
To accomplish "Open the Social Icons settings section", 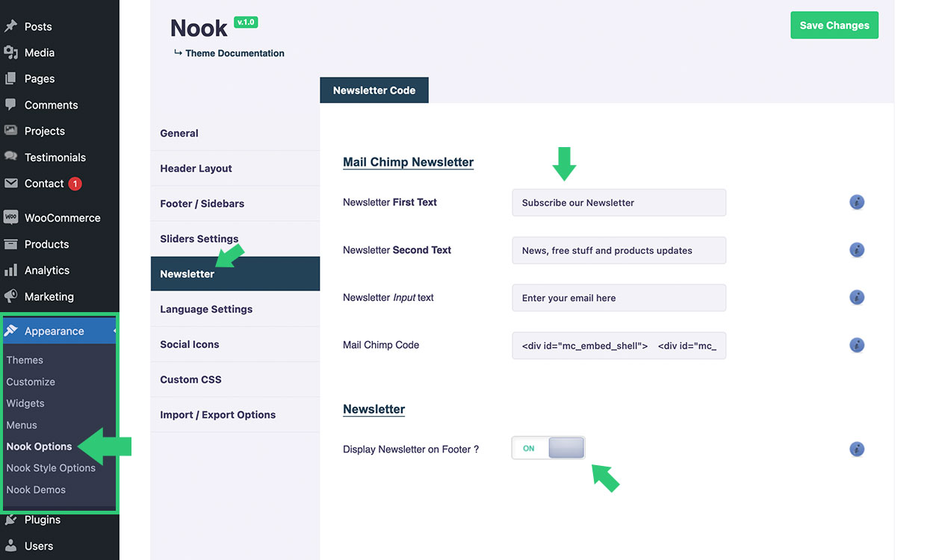I will 190,344.
